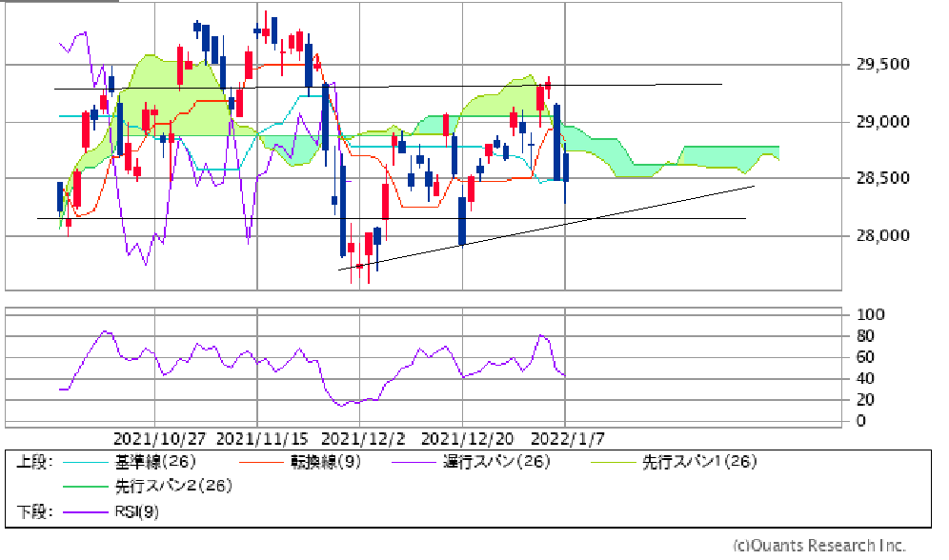
Task: Click the 先行スパン1(26) legend label
Action: [699, 462]
